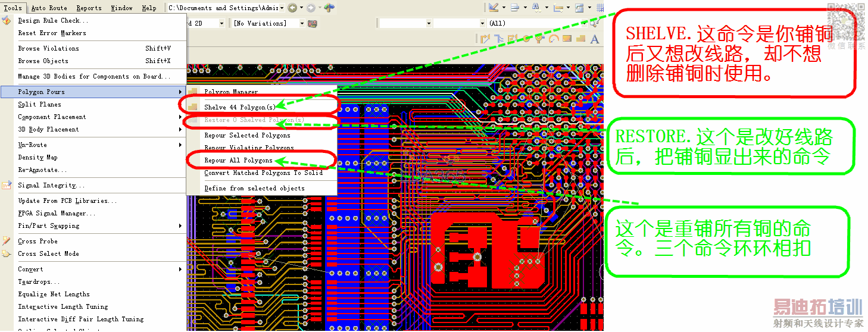The width and height of the screenshot is (868, 332).
Task: Toggle Cross Select Mode
Action: coord(48,254)
